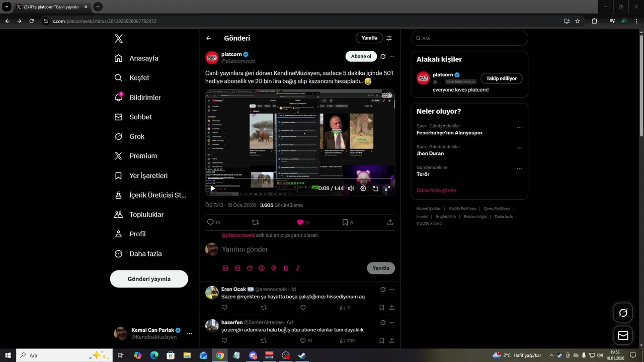Open reply view settings slider icon
The image size is (644, 362).
click(x=389, y=38)
